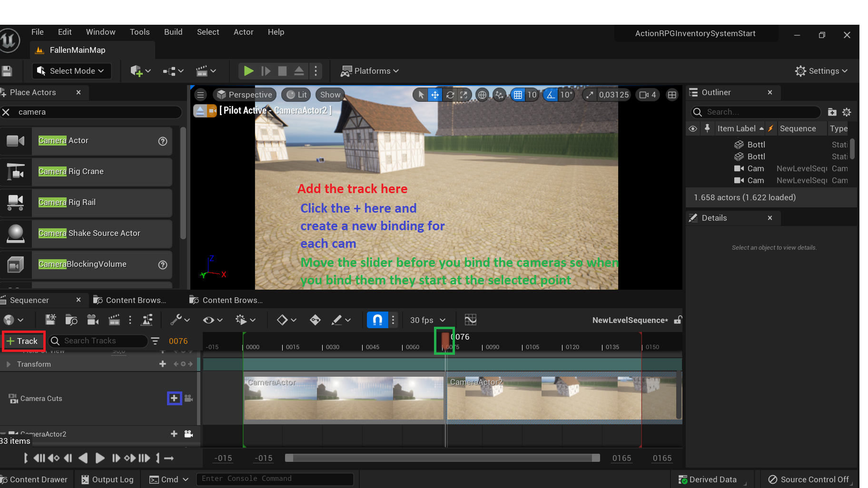Image resolution: width=868 pixels, height=488 pixels.
Task: Click the add key diamond icon in Sequencer toolbar
Action: point(315,320)
